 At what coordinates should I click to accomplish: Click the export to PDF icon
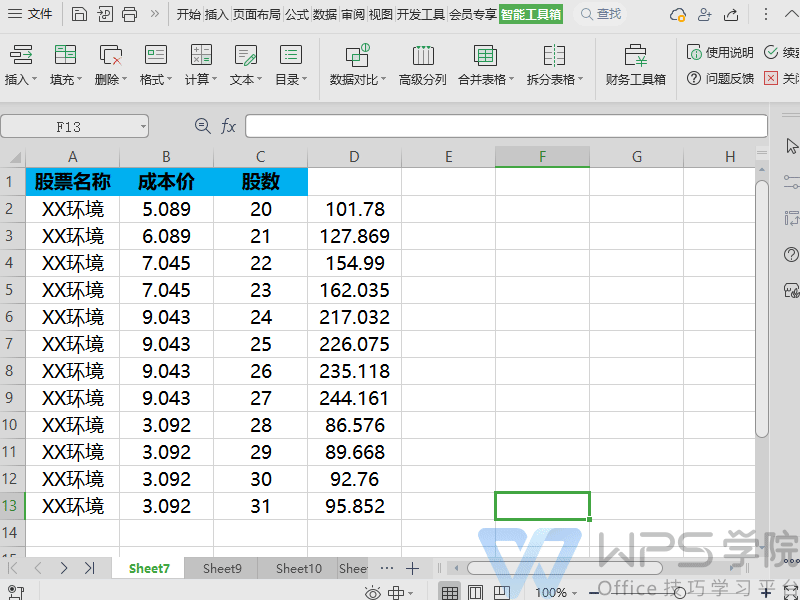[105, 14]
